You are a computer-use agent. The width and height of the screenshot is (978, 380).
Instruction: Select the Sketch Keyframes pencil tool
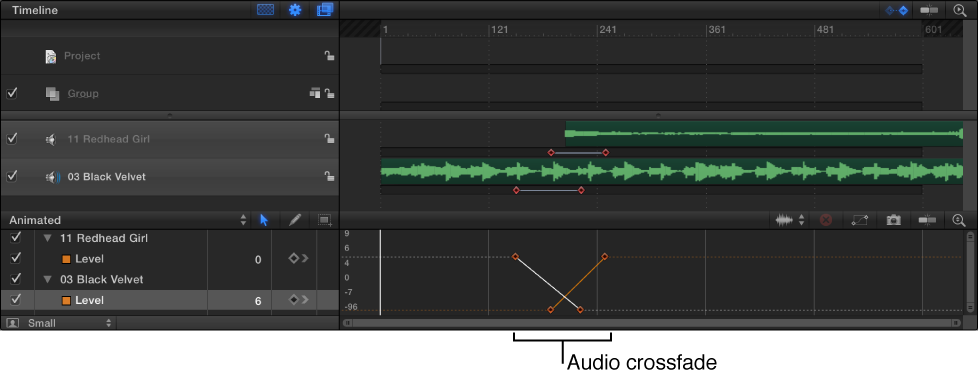point(295,220)
